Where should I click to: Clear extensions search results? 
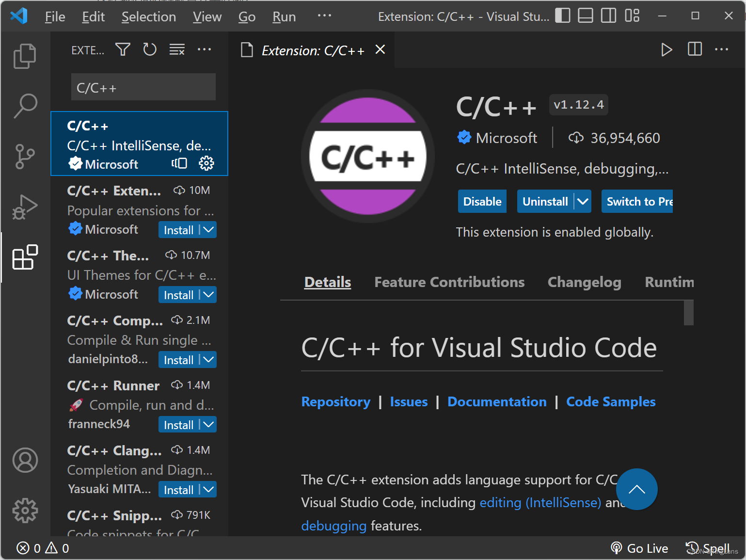177,49
